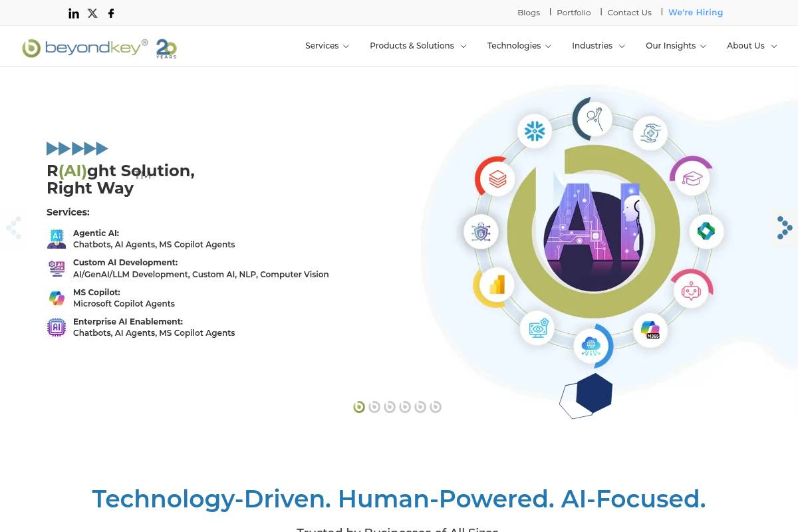Go to the Contact Us page
The width and height of the screenshot is (798, 532).
630,13
